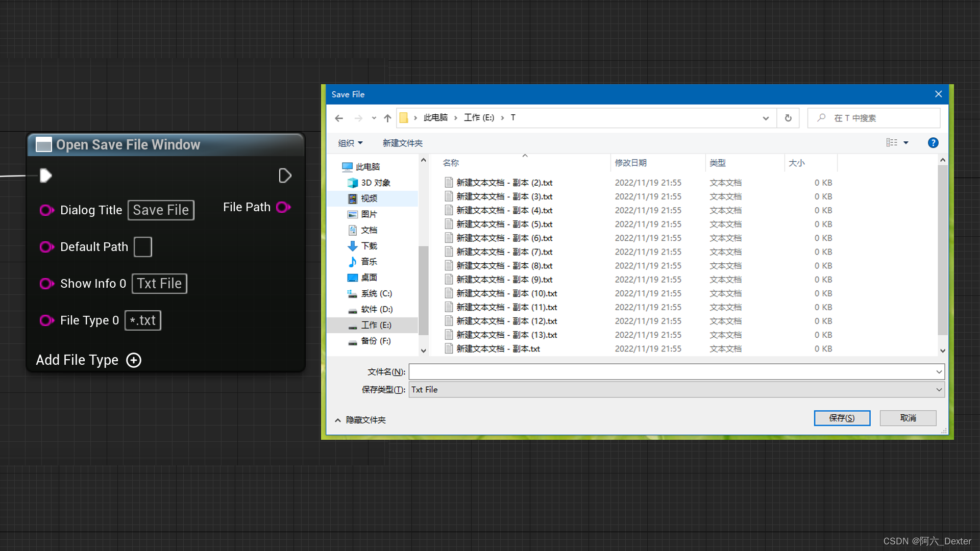Click the node's output execution pin
The image size is (980, 551).
pos(285,176)
